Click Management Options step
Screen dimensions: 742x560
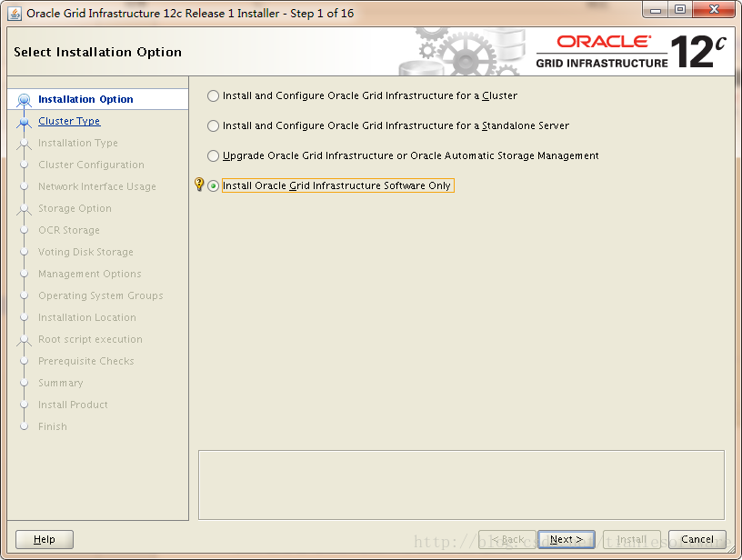pyautogui.click(x=90, y=274)
